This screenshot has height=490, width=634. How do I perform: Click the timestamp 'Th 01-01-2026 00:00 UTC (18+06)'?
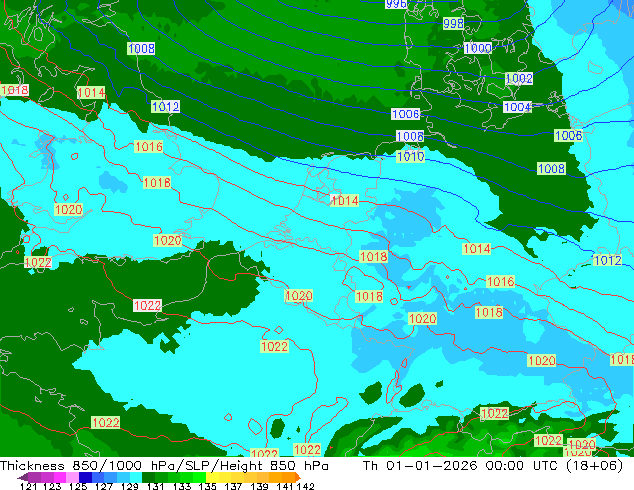coord(493,465)
